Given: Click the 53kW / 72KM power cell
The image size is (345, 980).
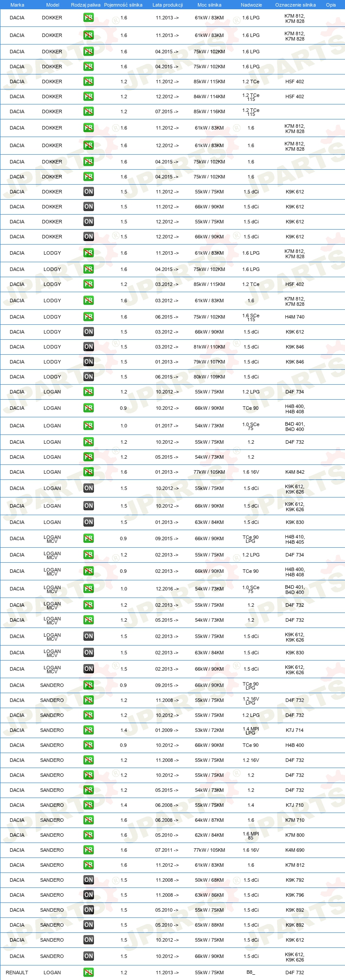Looking at the screenshot, I should tap(209, 730).
